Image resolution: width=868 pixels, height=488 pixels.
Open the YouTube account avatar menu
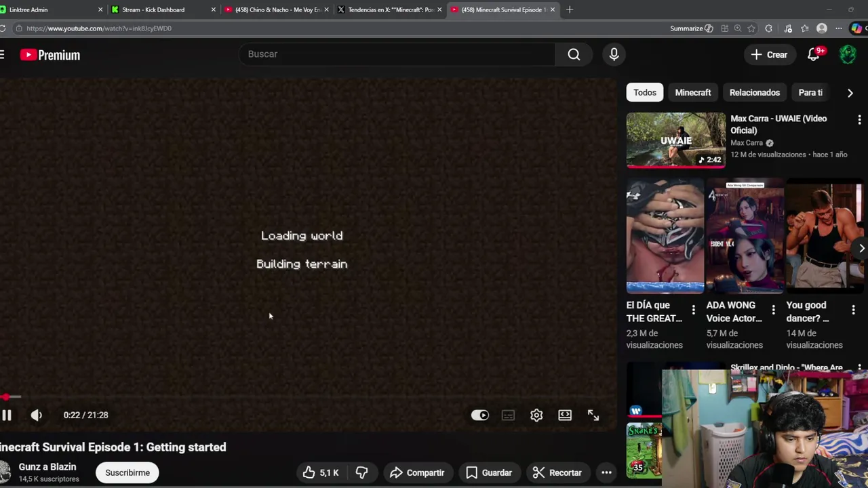pyautogui.click(x=848, y=55)
